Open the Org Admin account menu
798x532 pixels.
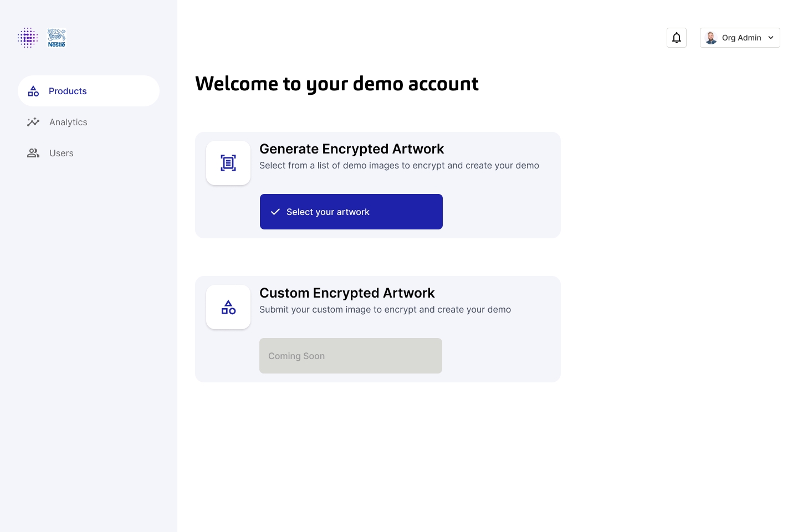point(741,38)
